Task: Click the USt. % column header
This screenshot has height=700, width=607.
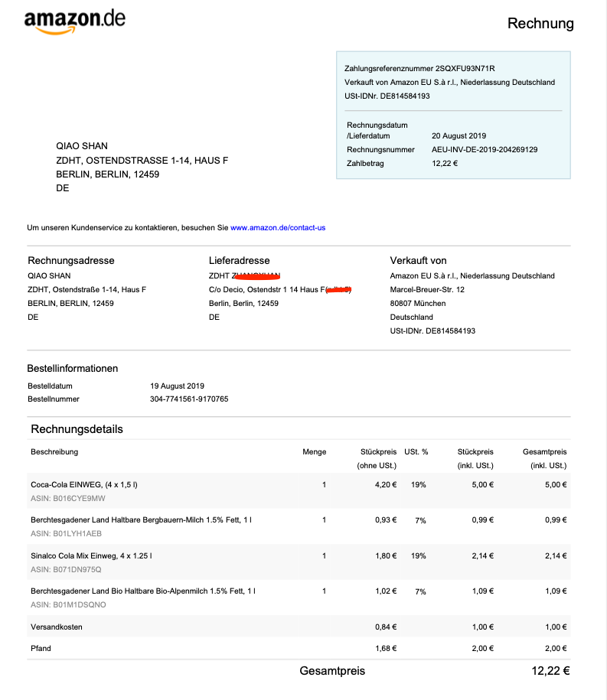Action: 416,452
